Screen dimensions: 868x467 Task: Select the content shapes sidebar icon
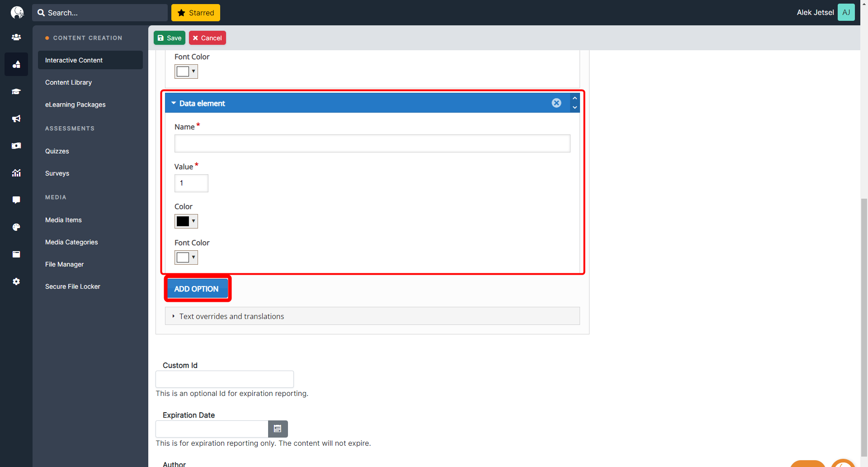click(x=16, y=64)
